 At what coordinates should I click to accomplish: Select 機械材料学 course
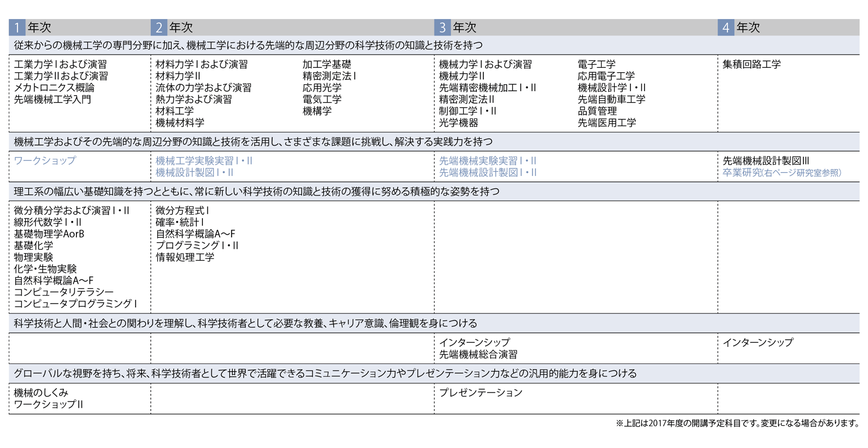pyautogui.click(x=180, y=123)
